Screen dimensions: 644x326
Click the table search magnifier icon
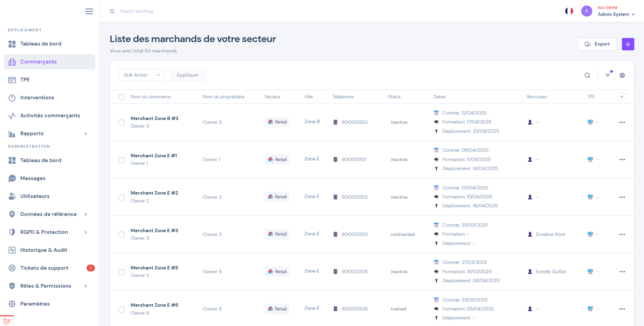click(587, 75)
